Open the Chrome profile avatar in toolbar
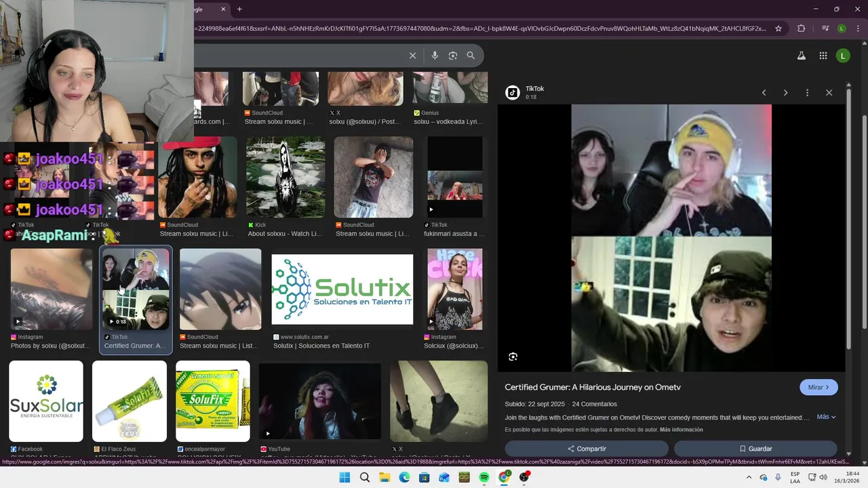868x488 pixels. (x=842, y=28)
